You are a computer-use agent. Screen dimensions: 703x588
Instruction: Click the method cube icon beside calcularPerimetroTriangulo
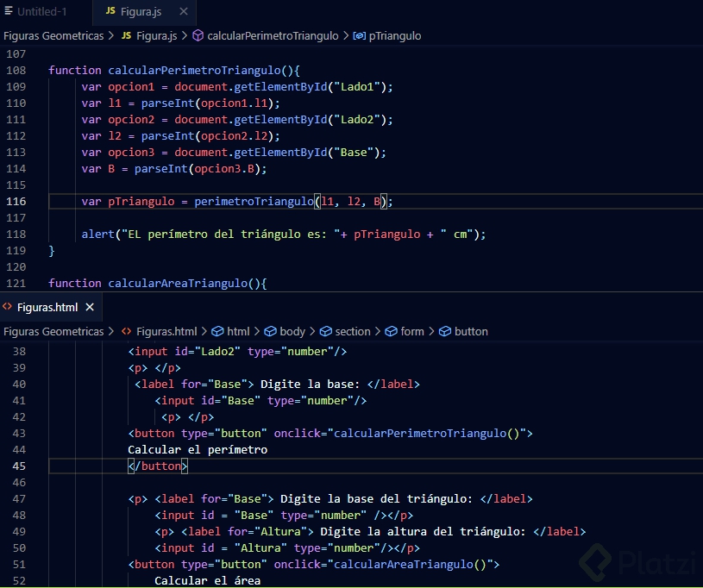coord(198,36)
